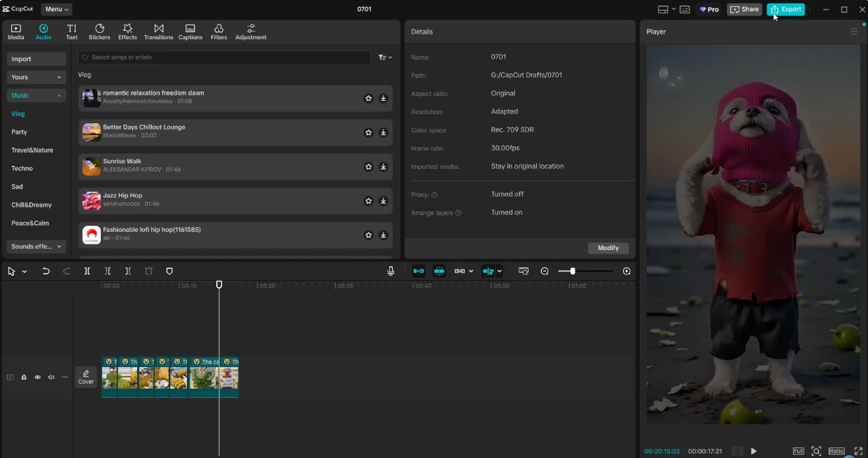Image resolution: width=868 pixels, height=458 pixels.
Task: Collapse the Music category
Action: point(36,95)
